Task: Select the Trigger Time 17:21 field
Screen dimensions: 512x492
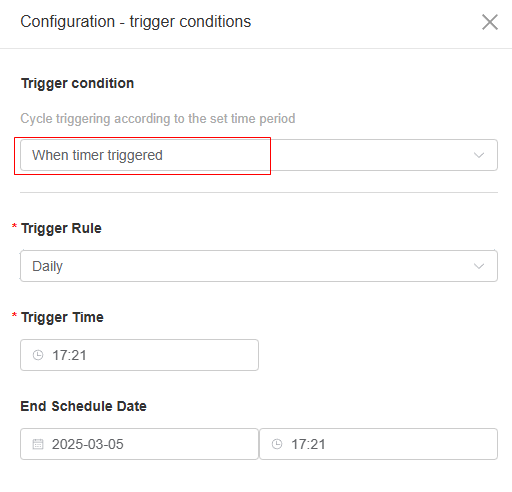Action: (139, 355)
